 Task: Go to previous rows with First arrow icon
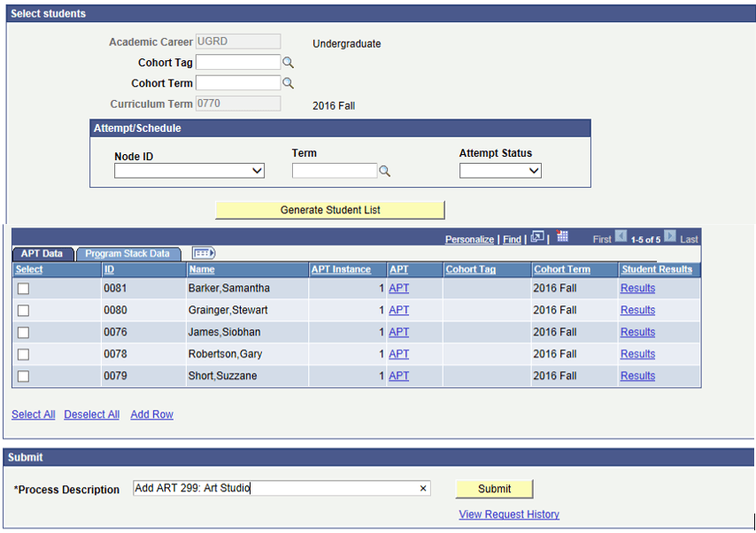click(x=621, y=238)
